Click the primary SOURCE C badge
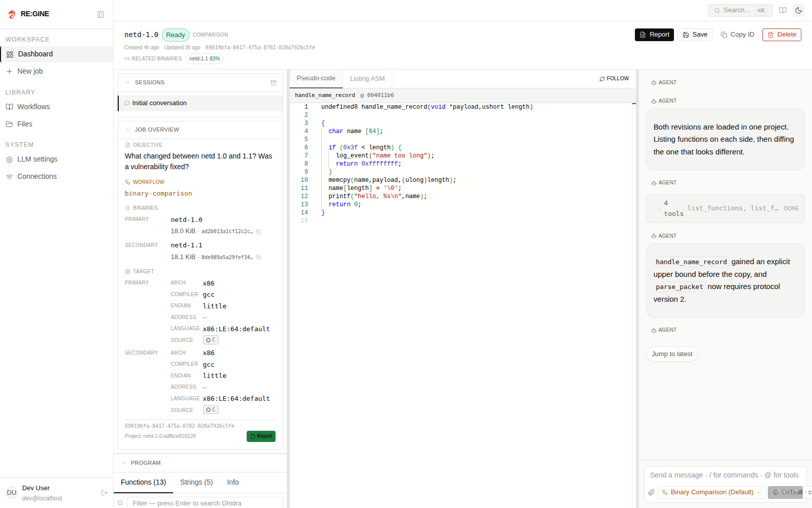Image resolution: width=812 pixels, height=508 pixels. (211, 340)
